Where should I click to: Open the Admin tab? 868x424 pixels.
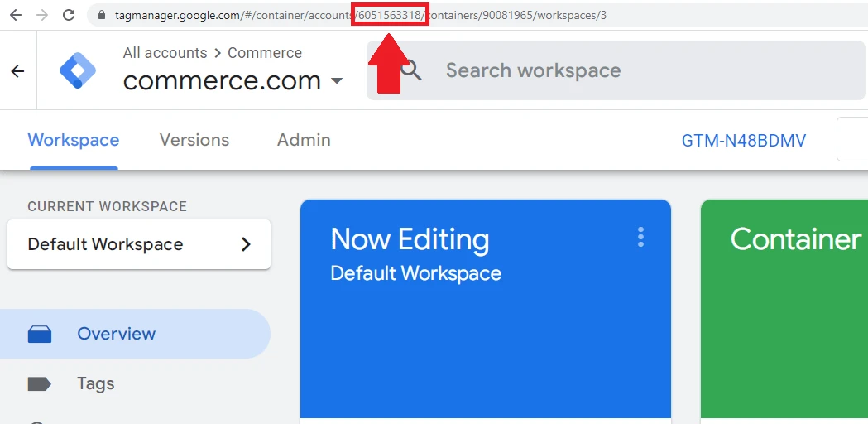(304, 141)
